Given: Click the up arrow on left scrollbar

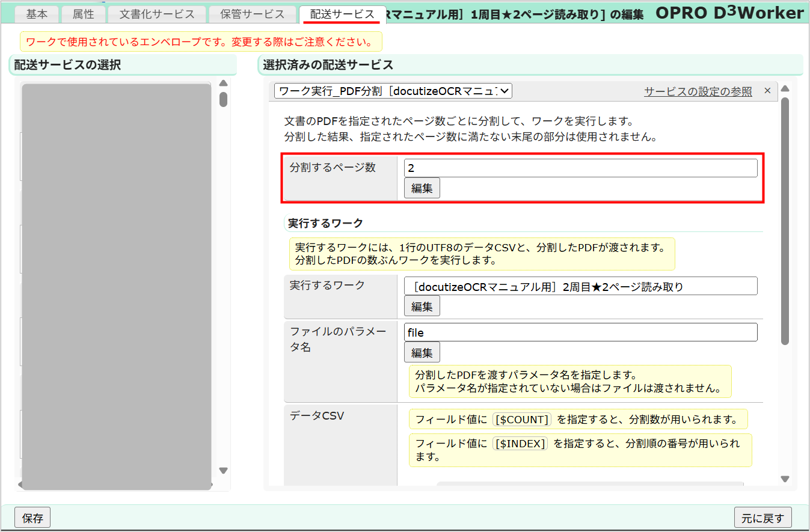Looking at the screenshot, I should coord(223,83).
